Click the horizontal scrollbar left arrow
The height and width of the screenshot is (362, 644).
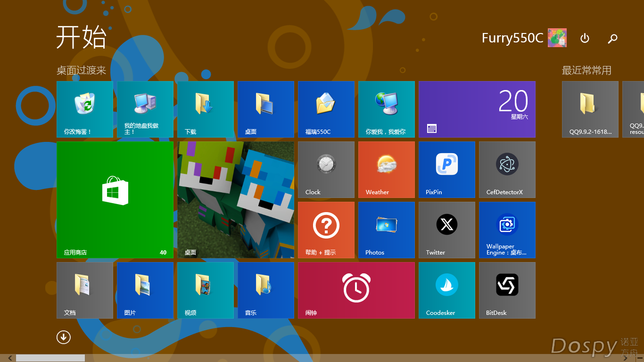coord(10,358)
